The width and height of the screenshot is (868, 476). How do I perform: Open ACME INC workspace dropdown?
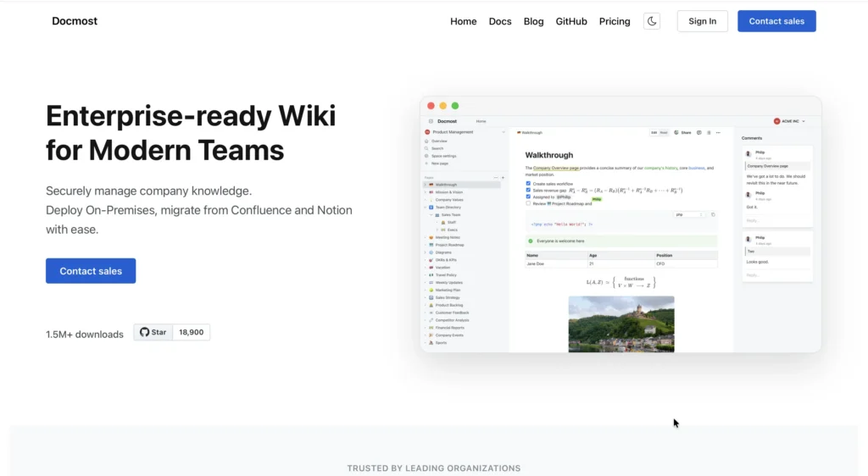pos(789,121)
